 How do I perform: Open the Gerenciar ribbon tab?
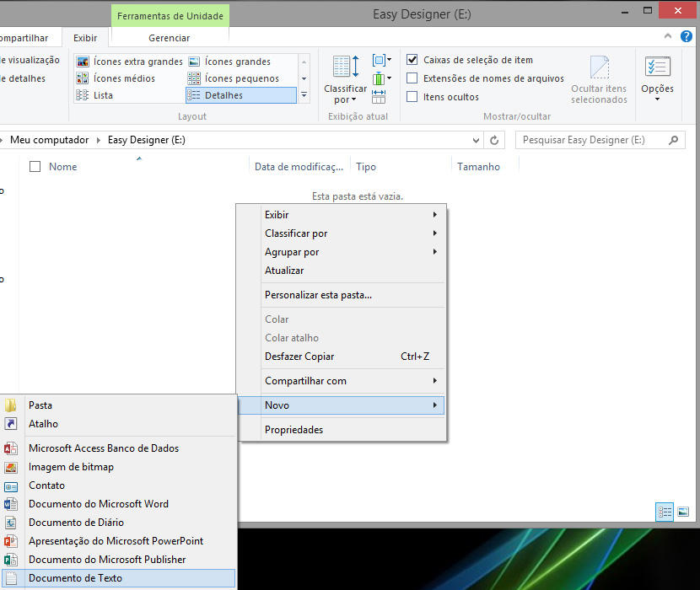click(x=169, y=38)
